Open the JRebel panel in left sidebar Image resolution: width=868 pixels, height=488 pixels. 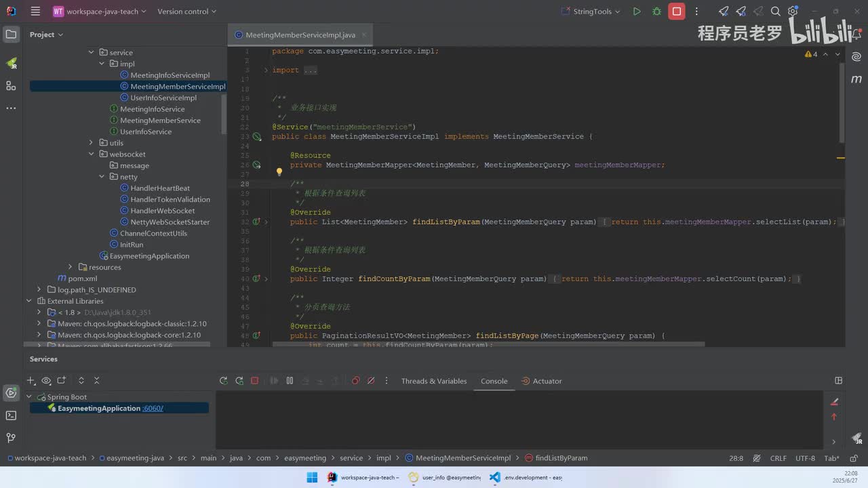(11, 63)
